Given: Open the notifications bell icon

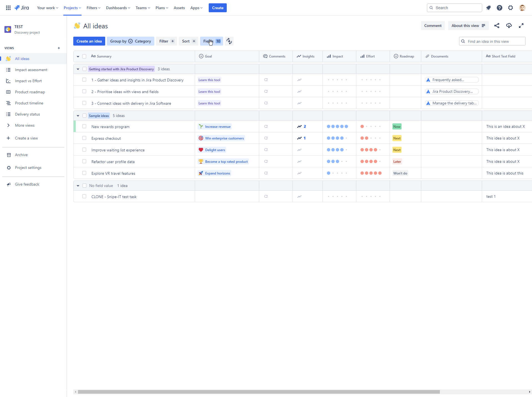Looking at the screenshot, I should (x=488, y=8).
